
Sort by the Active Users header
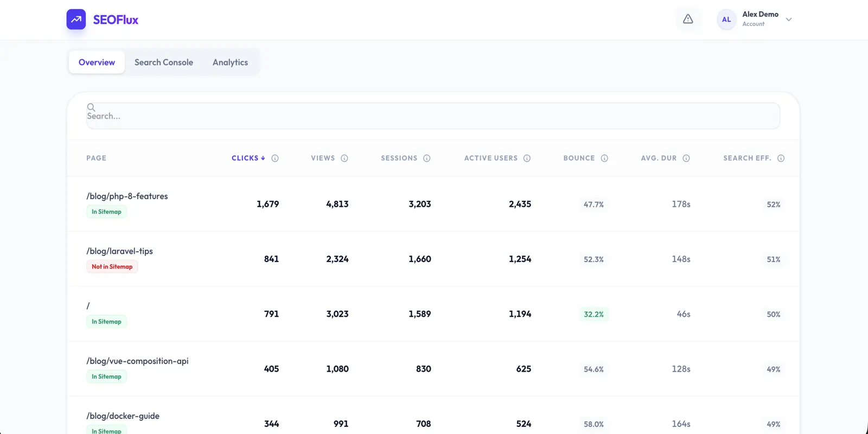[491, 158]
